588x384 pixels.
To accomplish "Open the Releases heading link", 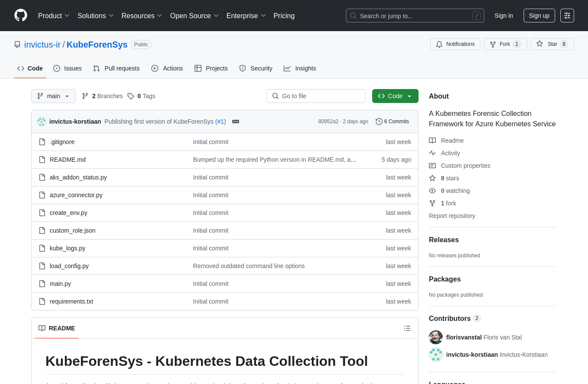I will [444, 240].
